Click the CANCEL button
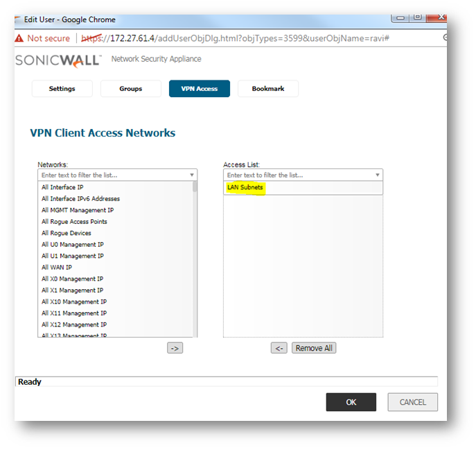The image size is (476, 450). coord(412,402)
